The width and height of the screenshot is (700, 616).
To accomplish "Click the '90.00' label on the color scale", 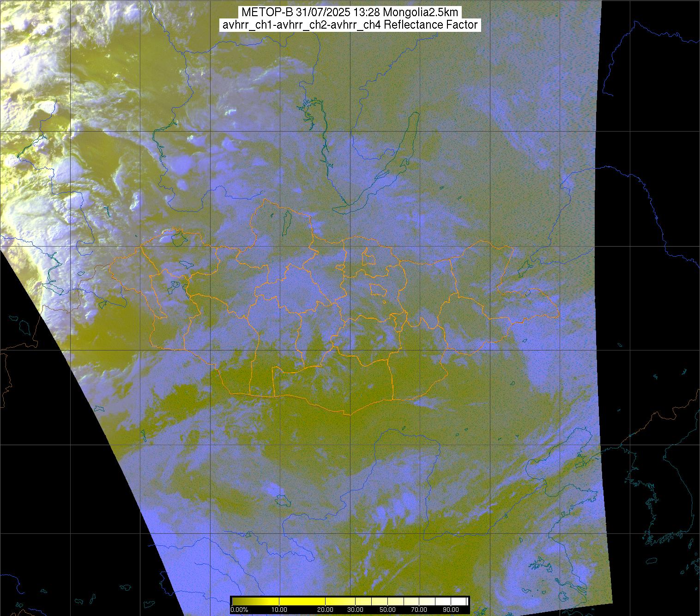I will point(451,610).
